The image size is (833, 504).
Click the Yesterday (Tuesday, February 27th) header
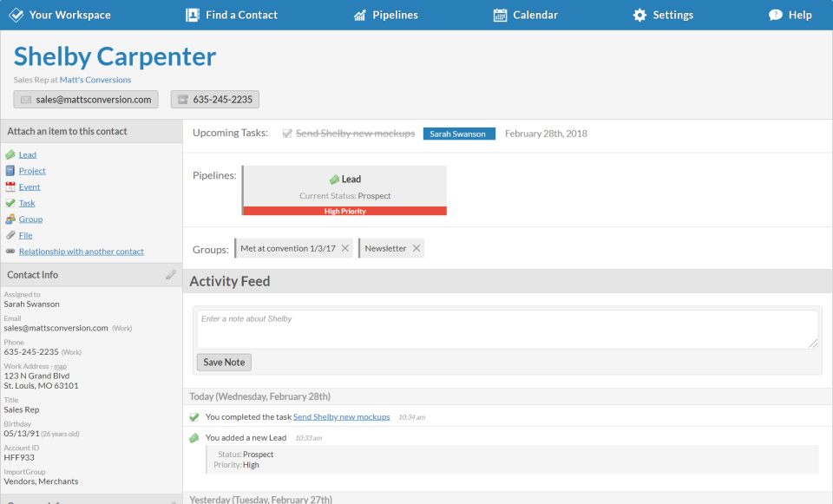(260, 499)
